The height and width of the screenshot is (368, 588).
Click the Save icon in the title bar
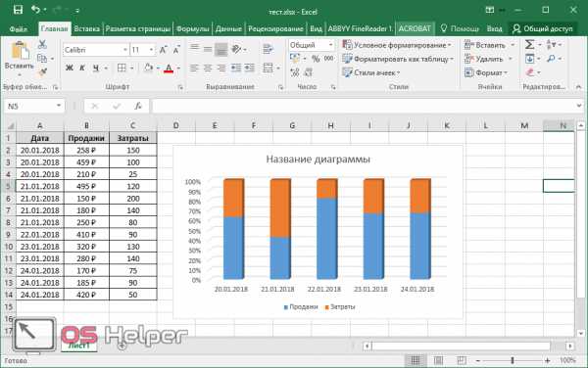point(18,10)
